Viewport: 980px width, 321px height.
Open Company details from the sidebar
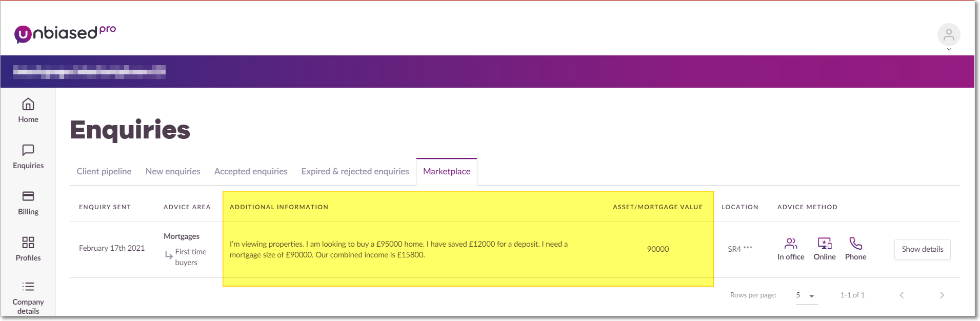(x=28, y=298)
